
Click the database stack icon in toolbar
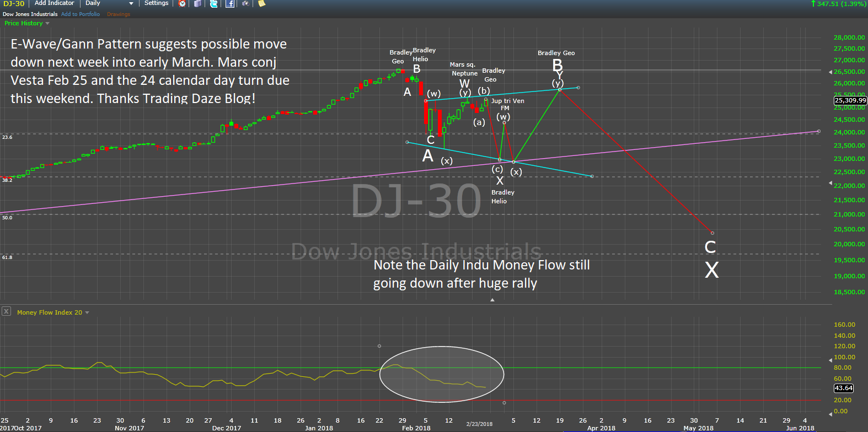click(197, 3)
